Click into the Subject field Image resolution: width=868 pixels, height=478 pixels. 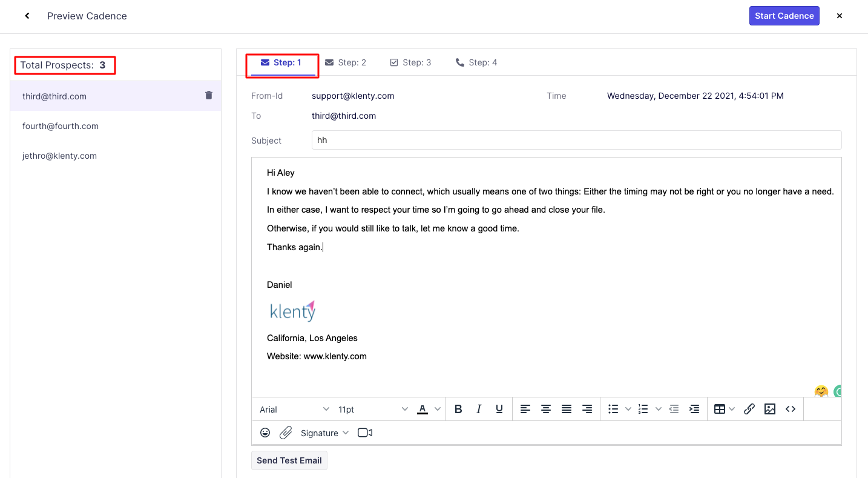[576, 140]
